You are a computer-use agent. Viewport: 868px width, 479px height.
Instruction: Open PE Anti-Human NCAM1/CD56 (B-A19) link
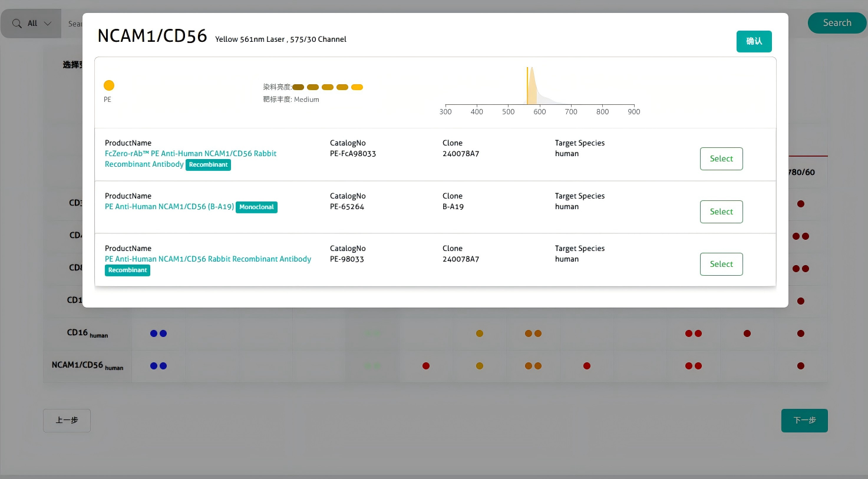[169, 207]
